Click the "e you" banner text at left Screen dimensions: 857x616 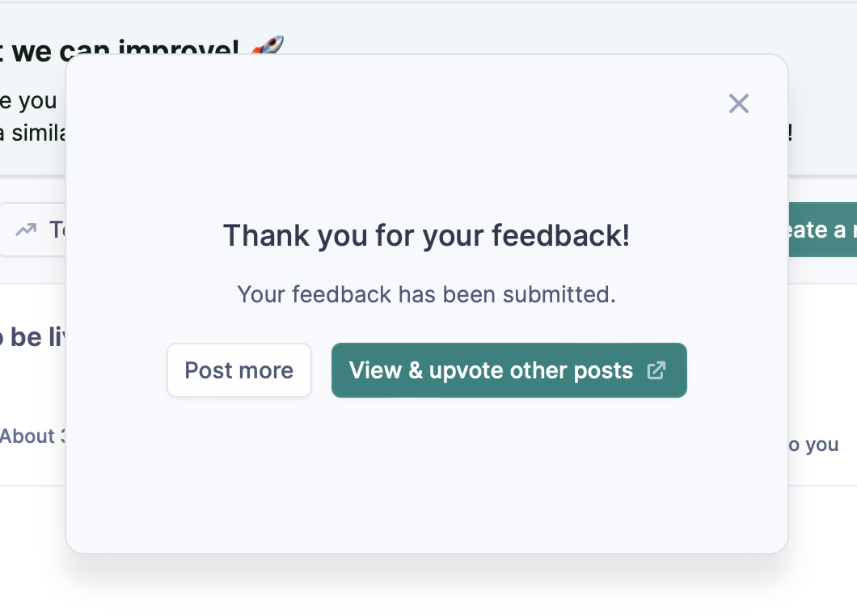coord(28,101)
